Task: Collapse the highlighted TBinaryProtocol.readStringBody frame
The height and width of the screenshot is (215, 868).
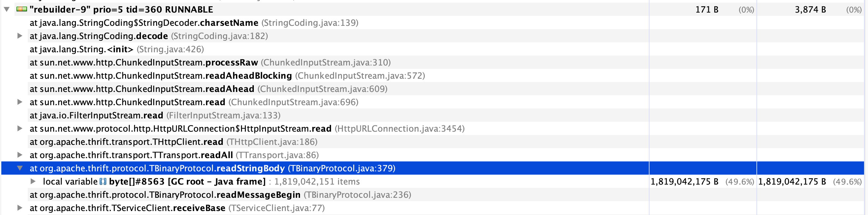Action: [x=20, y=168]
